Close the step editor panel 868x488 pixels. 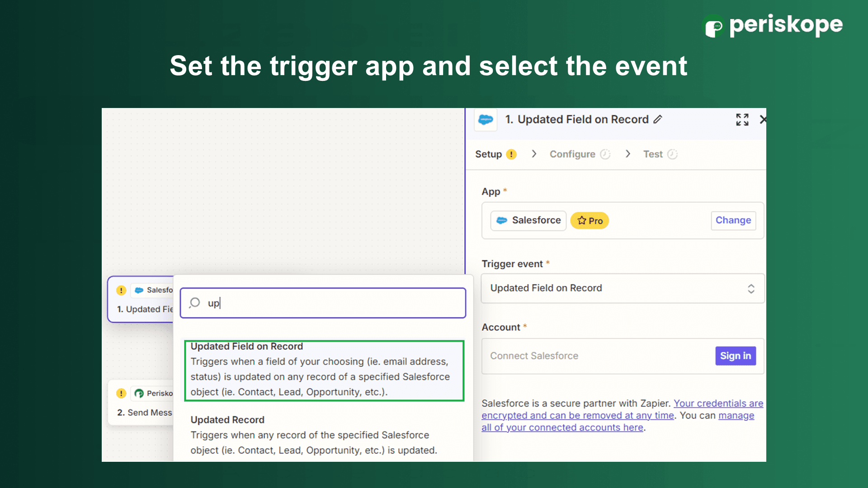(763, 119)
